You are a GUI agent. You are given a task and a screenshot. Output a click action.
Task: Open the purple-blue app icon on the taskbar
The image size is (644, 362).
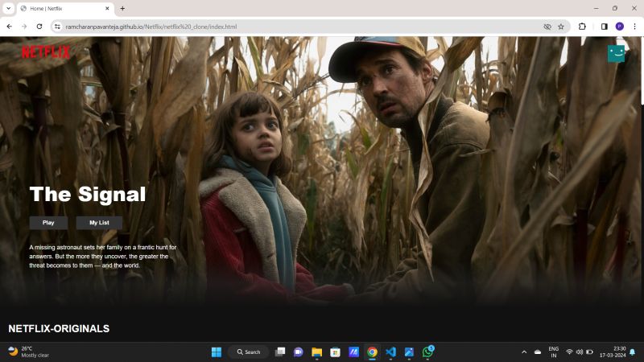353,352
